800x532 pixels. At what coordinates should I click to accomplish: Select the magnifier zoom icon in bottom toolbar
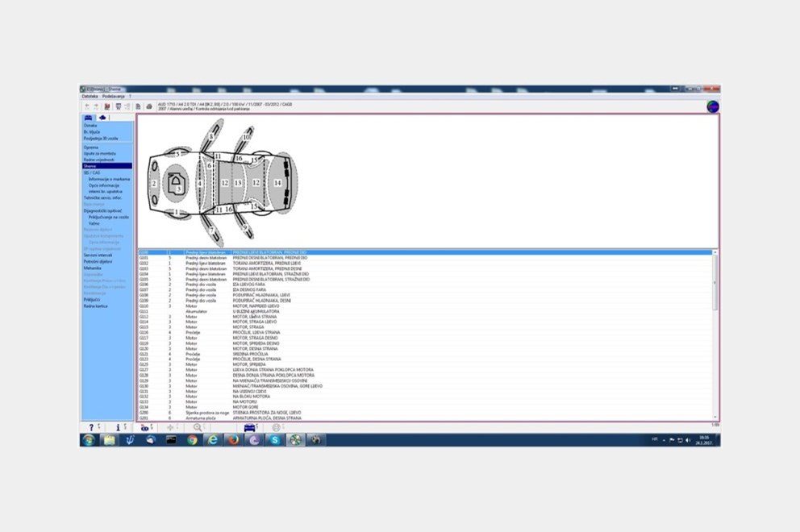point(198,428)
